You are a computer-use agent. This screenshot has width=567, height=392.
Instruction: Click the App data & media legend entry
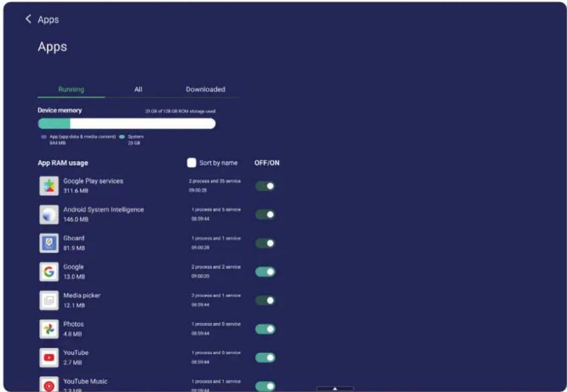tap(79, 139)
